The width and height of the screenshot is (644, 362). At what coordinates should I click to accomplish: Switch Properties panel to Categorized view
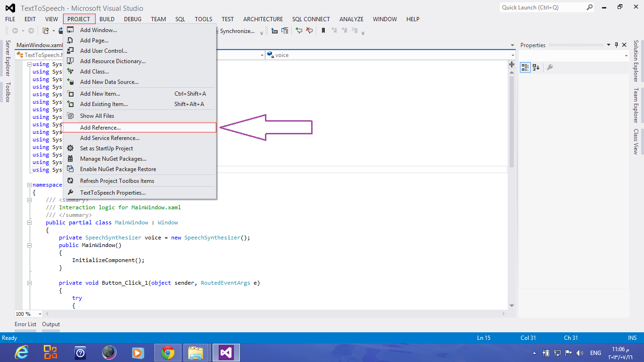point(525,67)
